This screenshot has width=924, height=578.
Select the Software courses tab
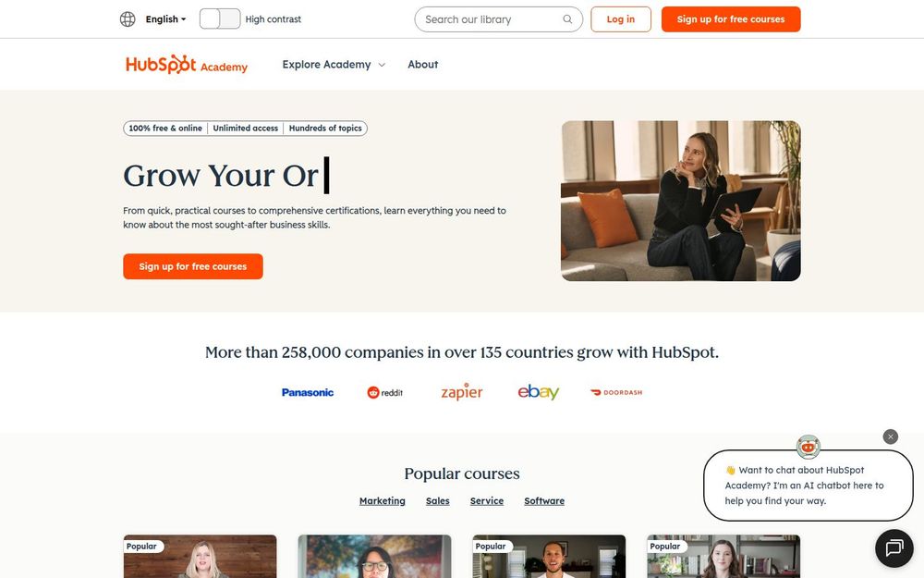coord(544,500)
